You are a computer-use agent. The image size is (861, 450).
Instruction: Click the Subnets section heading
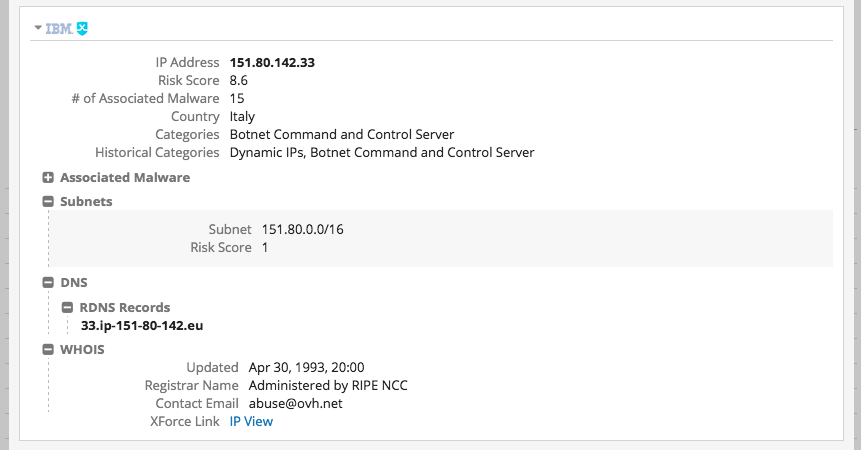pos(86,202)
